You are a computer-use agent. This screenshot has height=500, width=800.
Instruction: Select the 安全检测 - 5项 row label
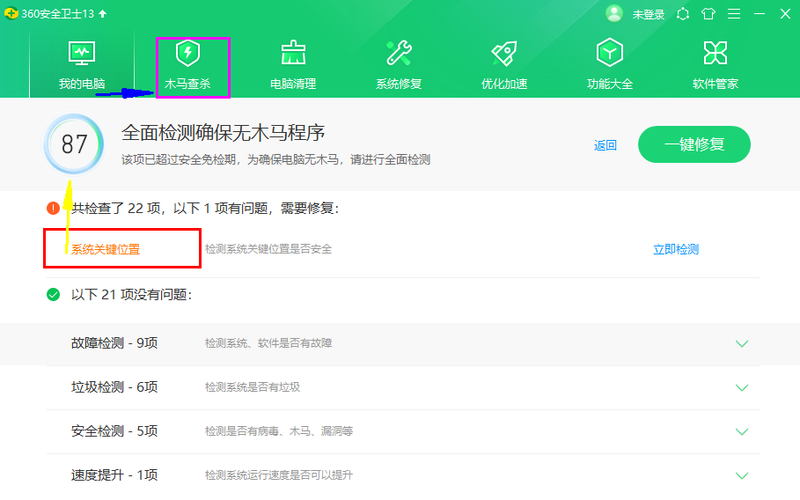point(114,431)
